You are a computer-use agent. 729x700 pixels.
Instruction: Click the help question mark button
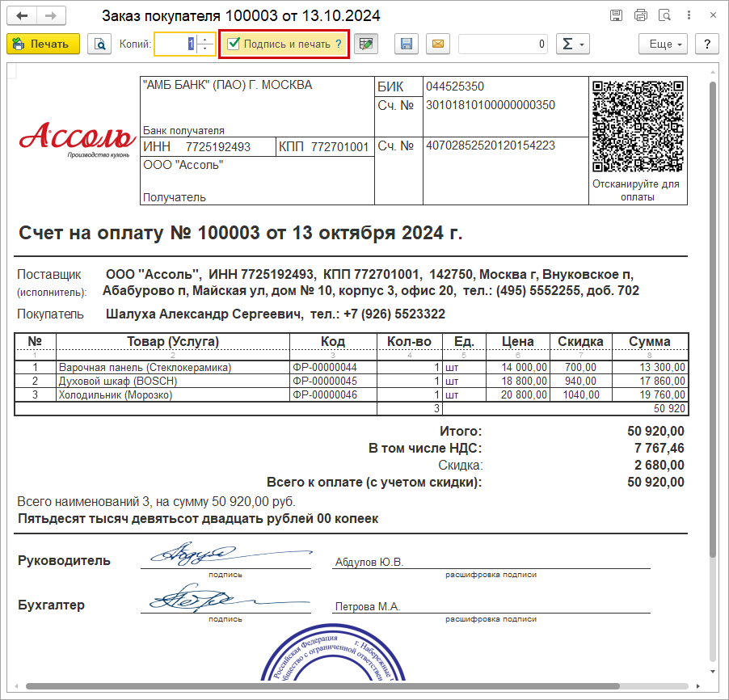(706, 44)
